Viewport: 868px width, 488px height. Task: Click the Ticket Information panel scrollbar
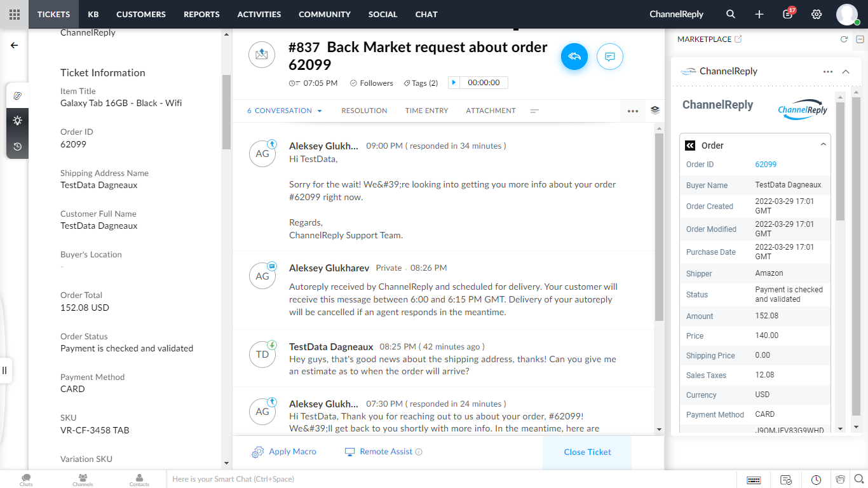(227, 112)
